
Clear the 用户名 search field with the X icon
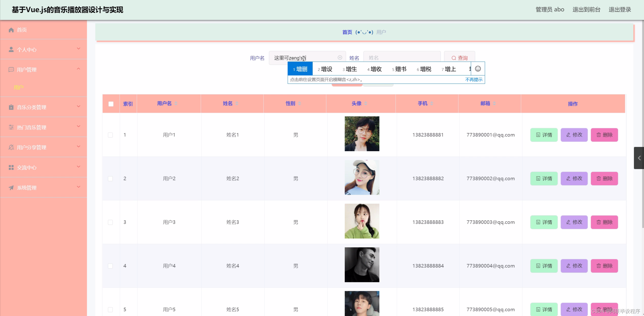point(340,58)
